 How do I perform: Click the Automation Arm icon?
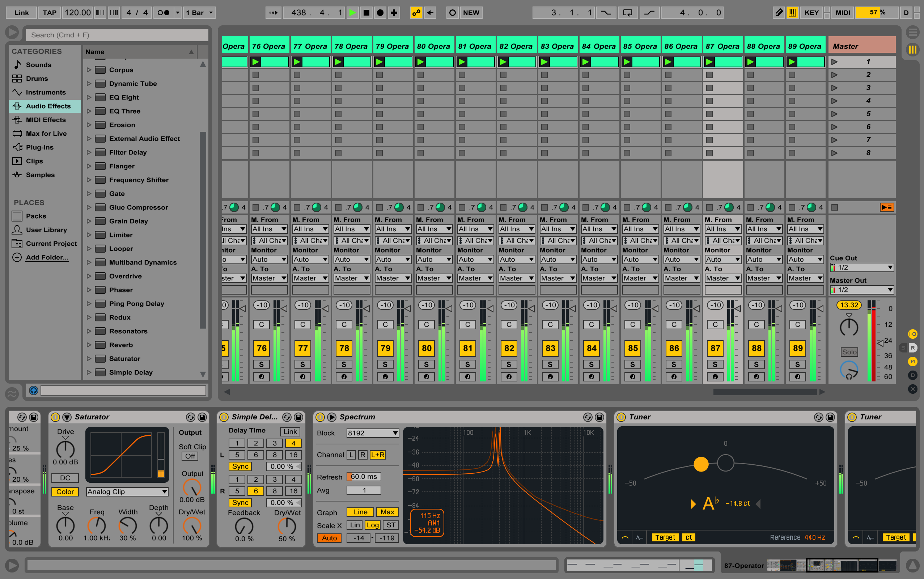click(x=416, y=13)
